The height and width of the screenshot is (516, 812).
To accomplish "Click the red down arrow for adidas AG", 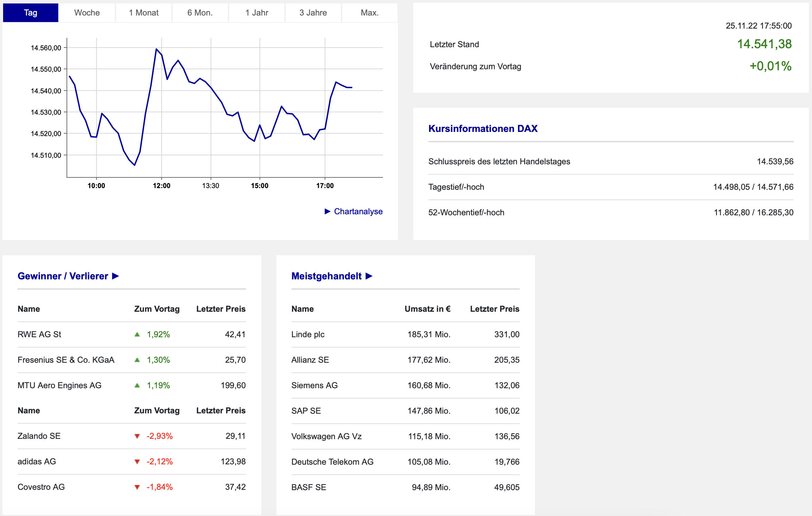I will pos(137,462).
